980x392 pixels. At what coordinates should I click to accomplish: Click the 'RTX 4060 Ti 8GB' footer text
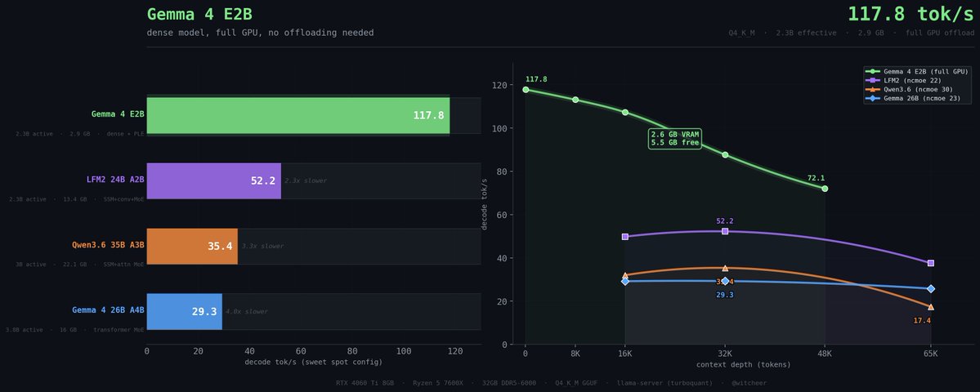tap(365, 383)
